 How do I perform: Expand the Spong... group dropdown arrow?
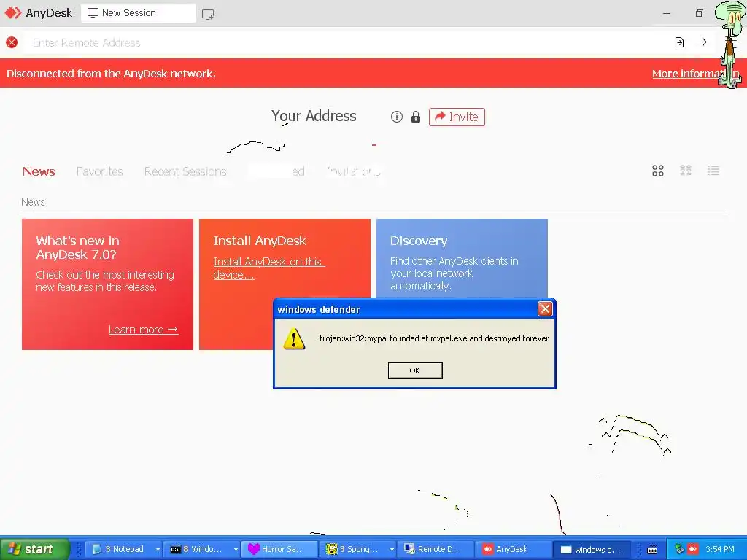392,550
